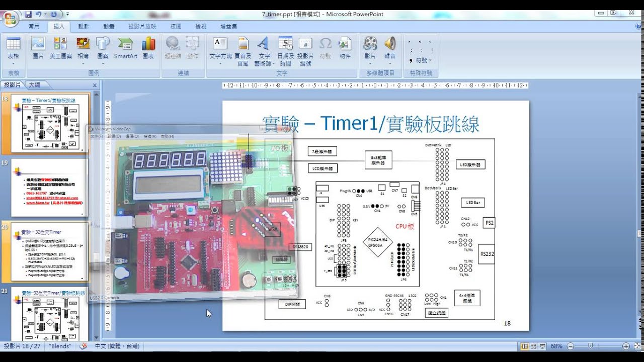Select 插入 (Insert) ribbon tab
644x362 pixels.
click(x=59, y=27)
